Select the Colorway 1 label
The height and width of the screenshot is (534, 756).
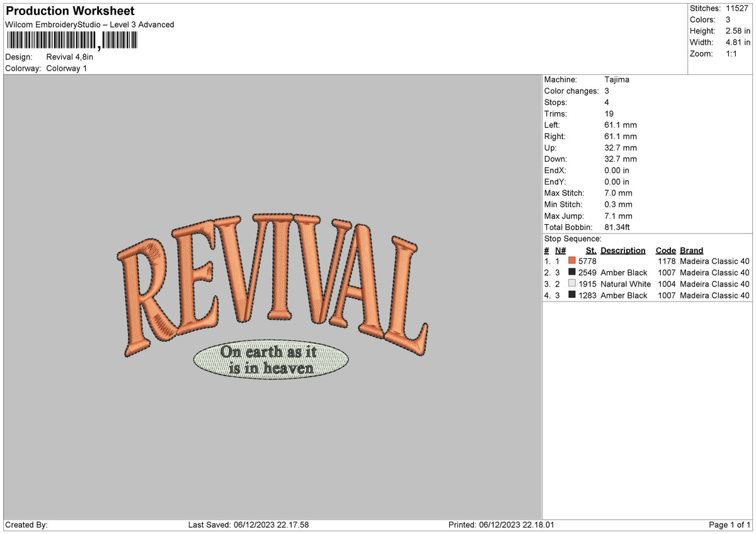(x=67, y=68)
